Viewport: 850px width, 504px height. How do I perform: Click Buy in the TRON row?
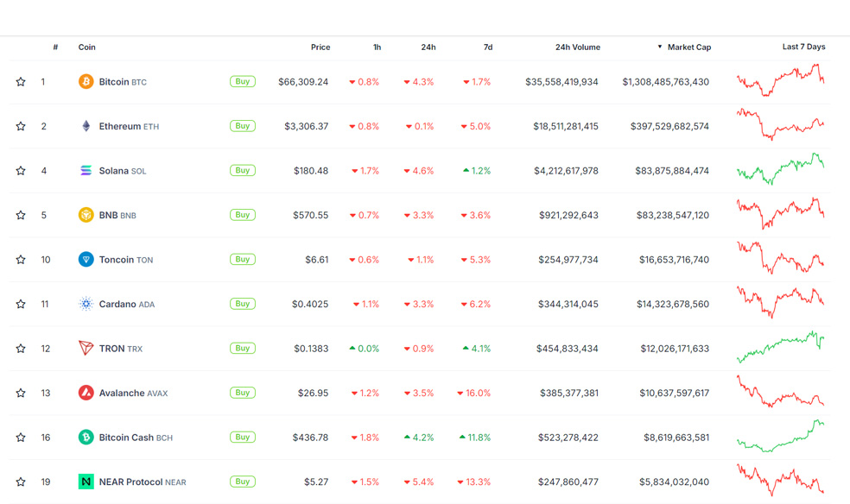coord(243,348)
